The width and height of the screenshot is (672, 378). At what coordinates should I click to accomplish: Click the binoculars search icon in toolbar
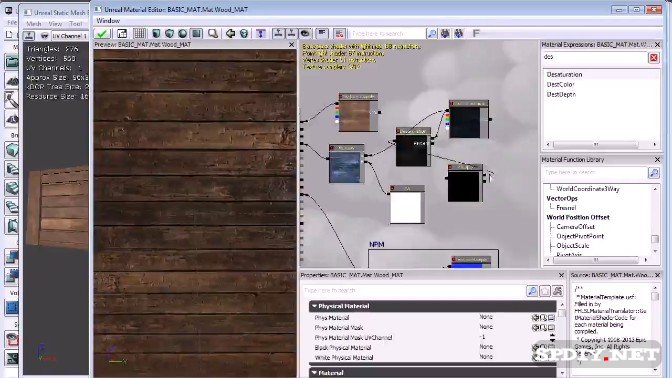[x=445, y=33]
